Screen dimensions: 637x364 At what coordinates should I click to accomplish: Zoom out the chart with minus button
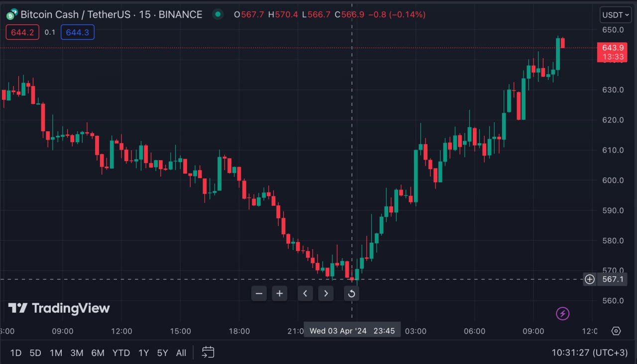(259, 293)
